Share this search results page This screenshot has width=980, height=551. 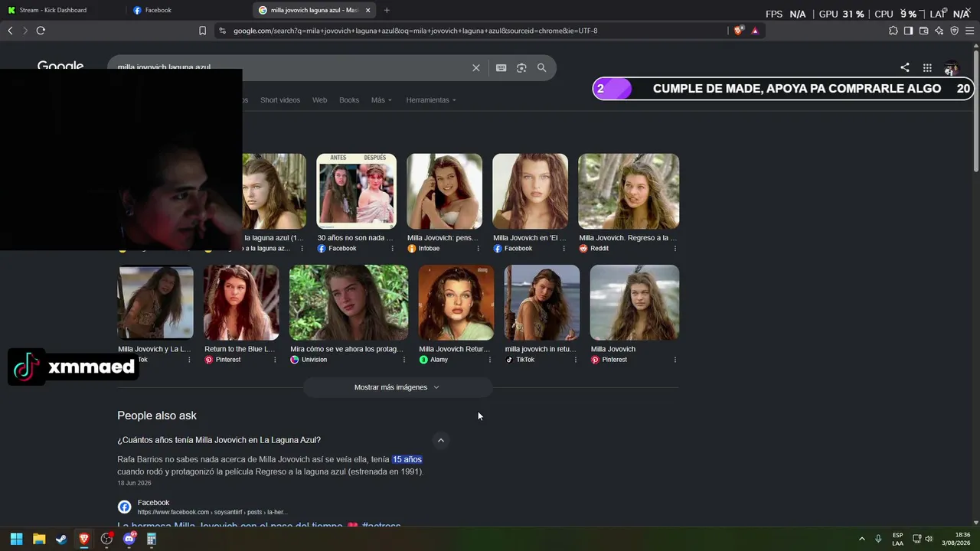point(905,67)
